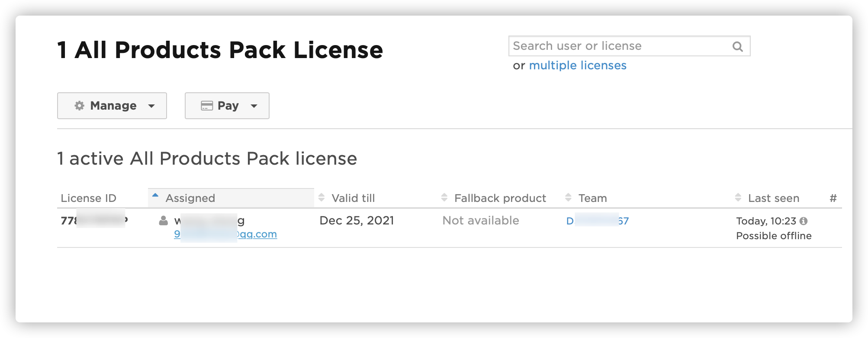The height and width of the screenshot is (338, 868).
Task: Click the user silhouette icon in Assigned
Action: (163, 221)
